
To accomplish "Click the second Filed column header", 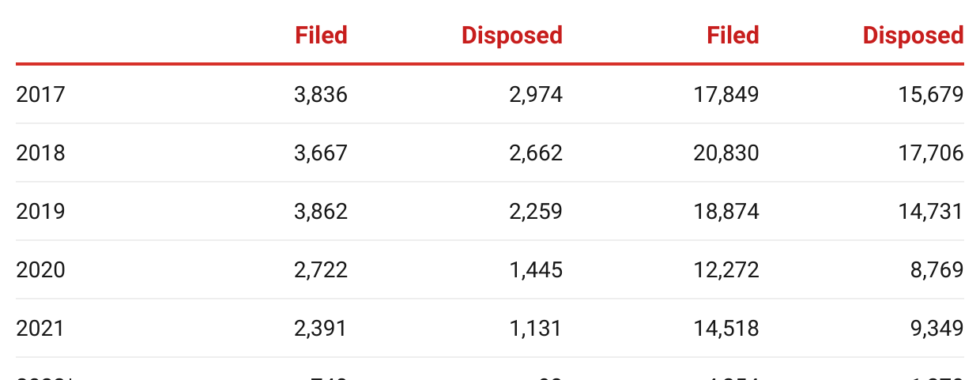I will pos(732,35).
